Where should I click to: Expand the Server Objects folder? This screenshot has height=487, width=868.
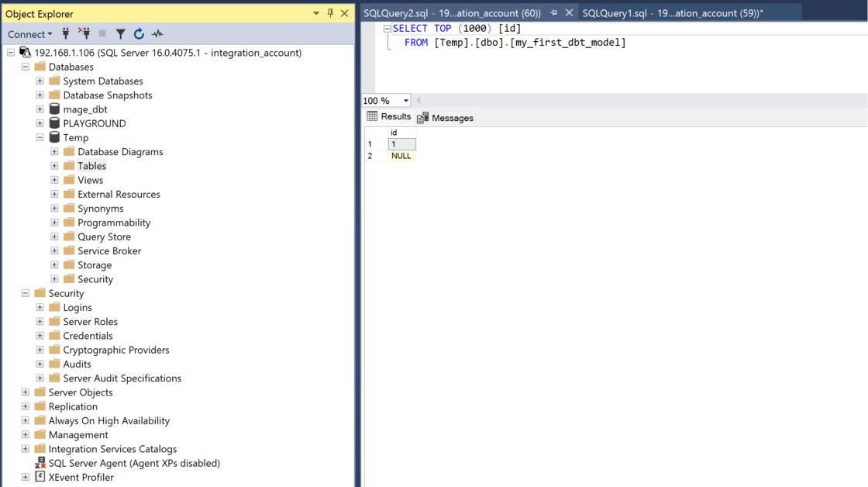(26, 392)
